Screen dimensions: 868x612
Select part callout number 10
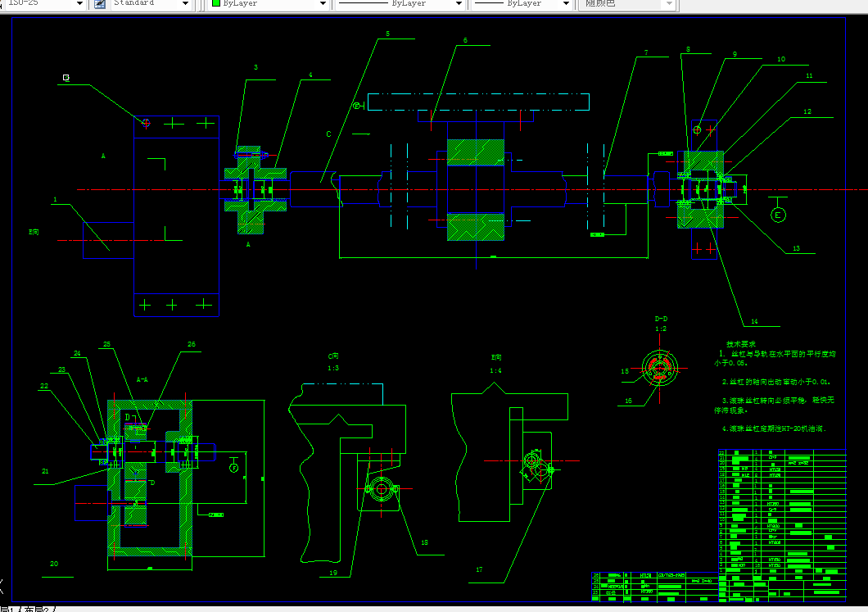pos(781,59)
